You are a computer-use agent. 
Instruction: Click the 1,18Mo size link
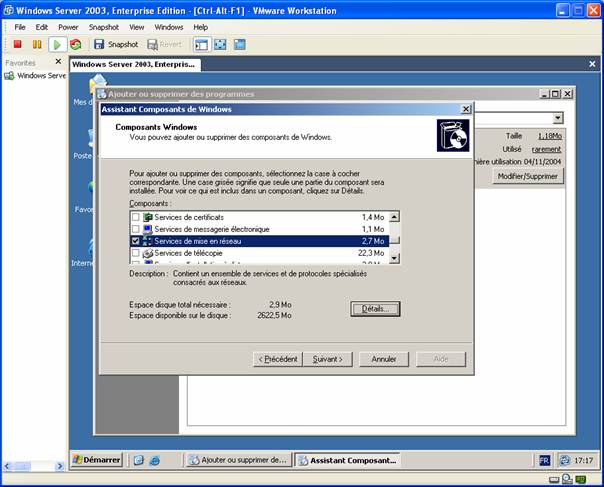coord(550,136)
